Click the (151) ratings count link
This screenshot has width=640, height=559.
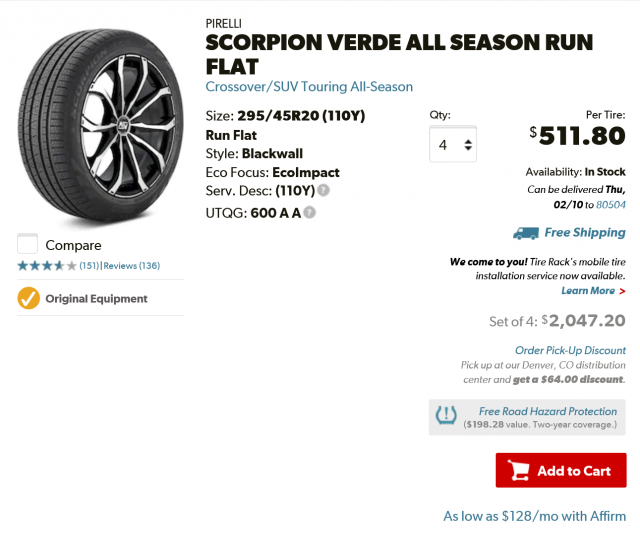[x=89, y=266]
